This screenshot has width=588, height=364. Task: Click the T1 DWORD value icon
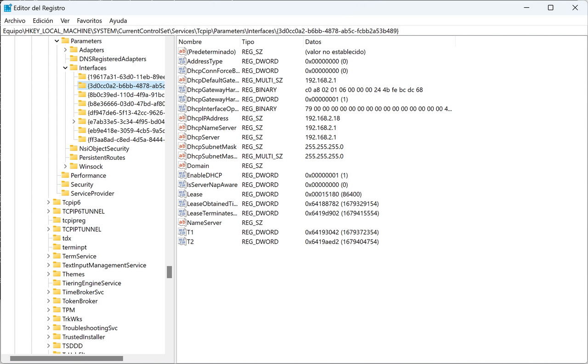(x=182, y=232)
